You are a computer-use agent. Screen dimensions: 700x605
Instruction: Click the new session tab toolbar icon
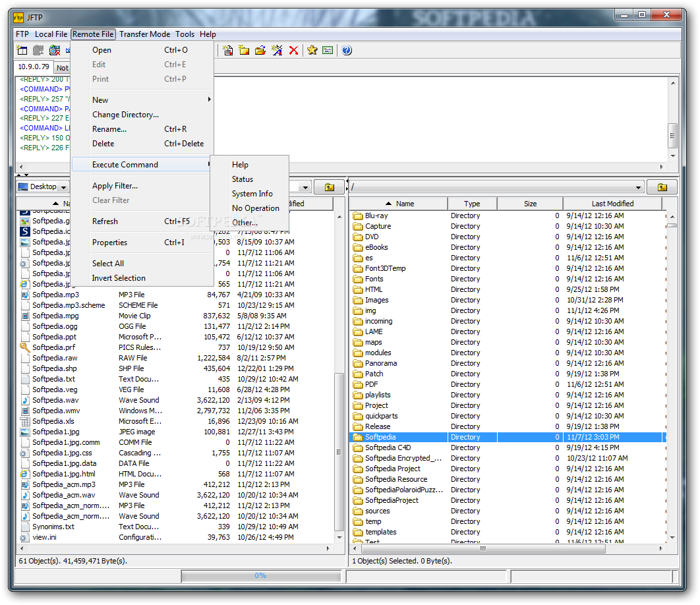click(x=22, y=50)
